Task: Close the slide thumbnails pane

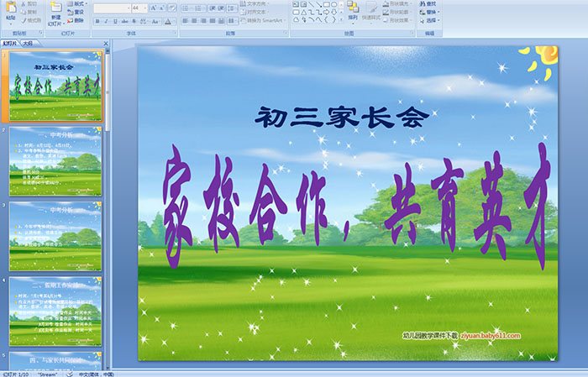Action: pos(106,44)
